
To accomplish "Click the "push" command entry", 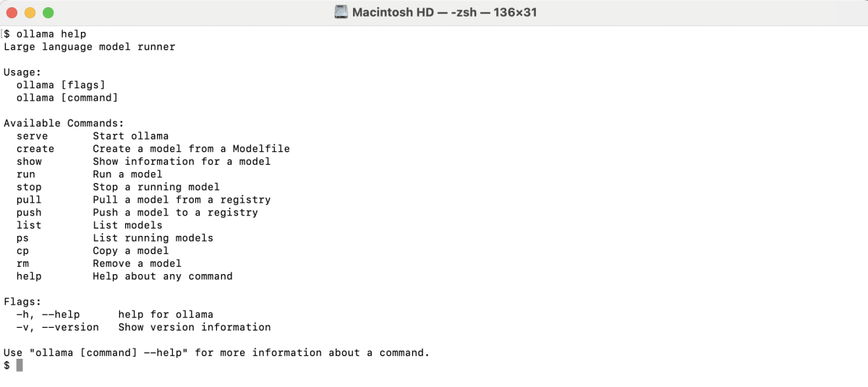I will [x=29, y=213].
